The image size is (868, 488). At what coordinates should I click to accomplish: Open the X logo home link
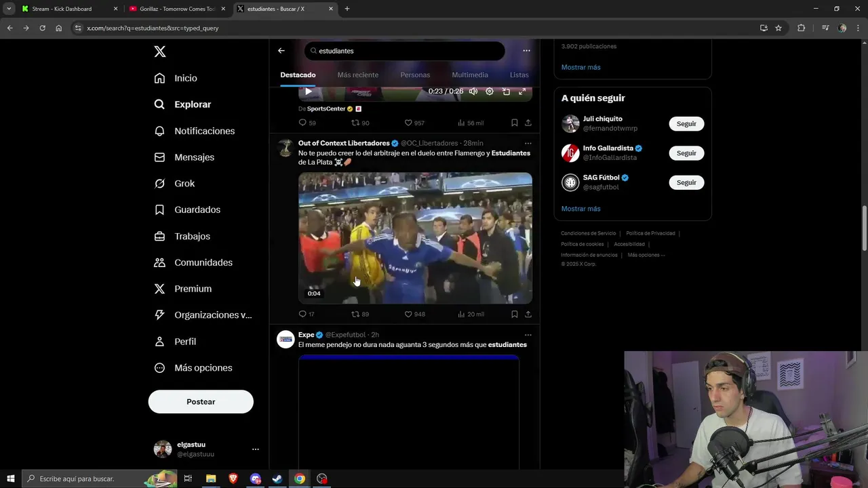tap(160, 52)
